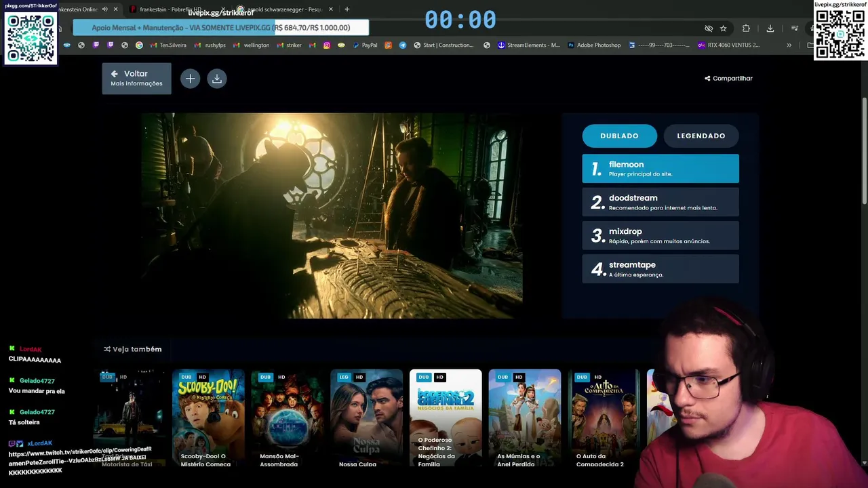Screen dimensions: 868x488
Task: Open the Mansão Mal-Assombrada movie card
Action: click(x=288, y=418)
